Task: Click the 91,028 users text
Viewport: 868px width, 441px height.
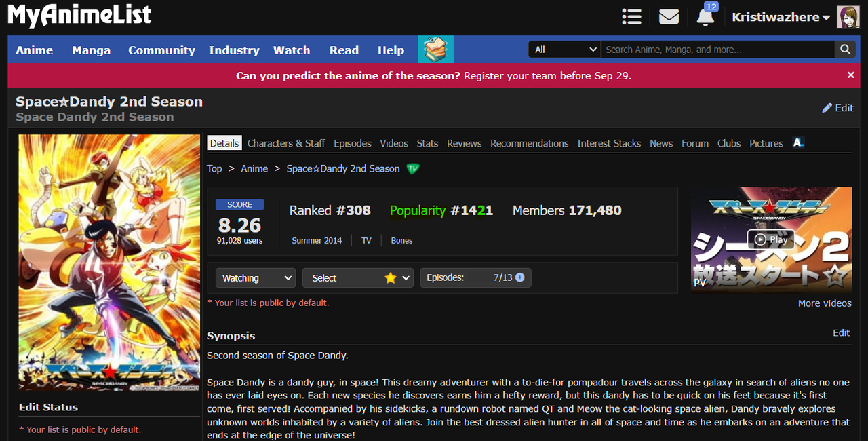Action: [239, 241]
